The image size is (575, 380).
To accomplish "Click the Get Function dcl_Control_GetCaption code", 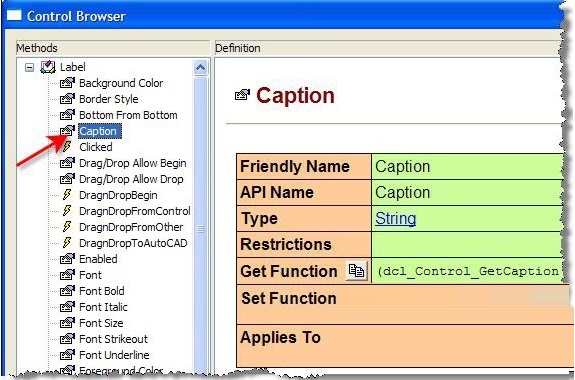I will pyautogui.click(x=468, y=271).
